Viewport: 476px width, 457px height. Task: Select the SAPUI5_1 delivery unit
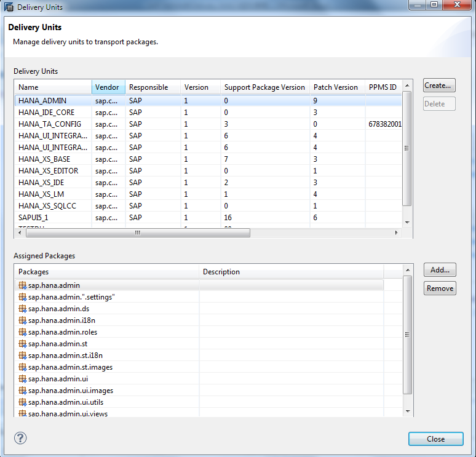[x=208, y=218]
